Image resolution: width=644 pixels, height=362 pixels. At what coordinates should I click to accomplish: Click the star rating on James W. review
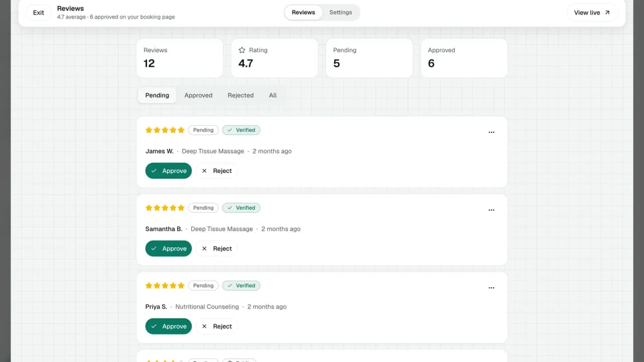[165, 130]
